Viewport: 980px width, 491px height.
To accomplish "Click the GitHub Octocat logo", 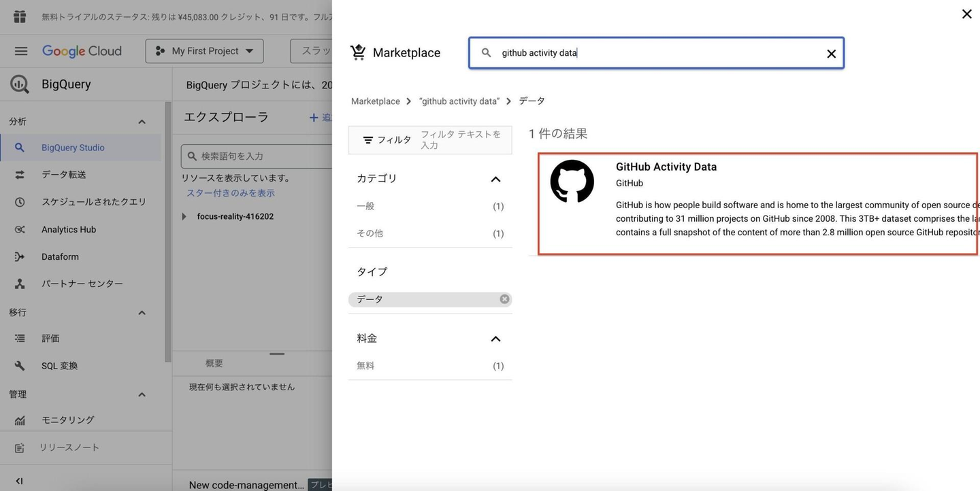I will 572,182.
